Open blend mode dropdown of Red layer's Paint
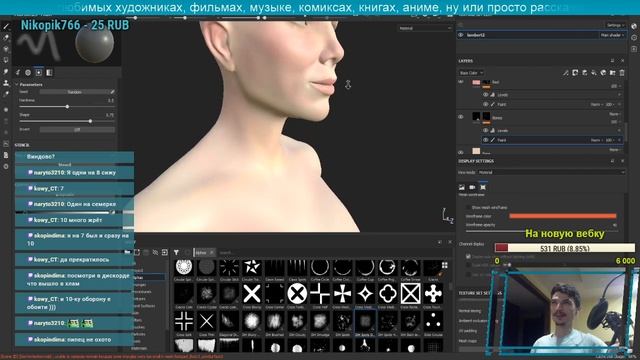640x360 pixels. tap(596, 104)
